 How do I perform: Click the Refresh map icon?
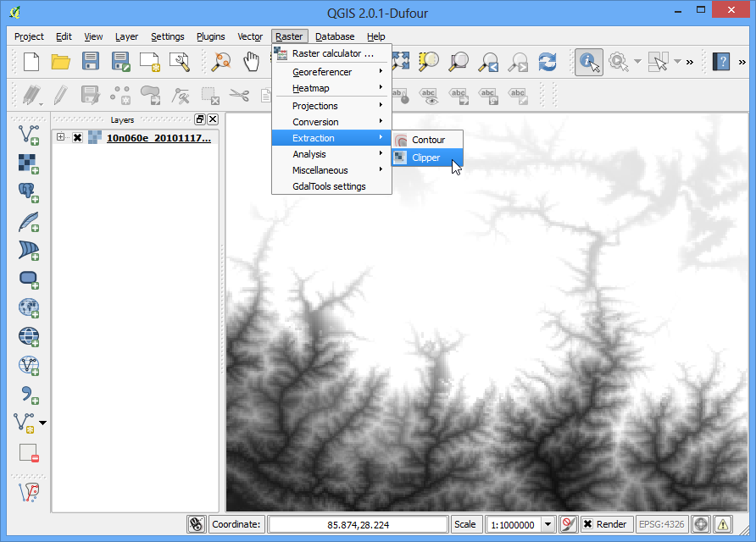[548, 62]
